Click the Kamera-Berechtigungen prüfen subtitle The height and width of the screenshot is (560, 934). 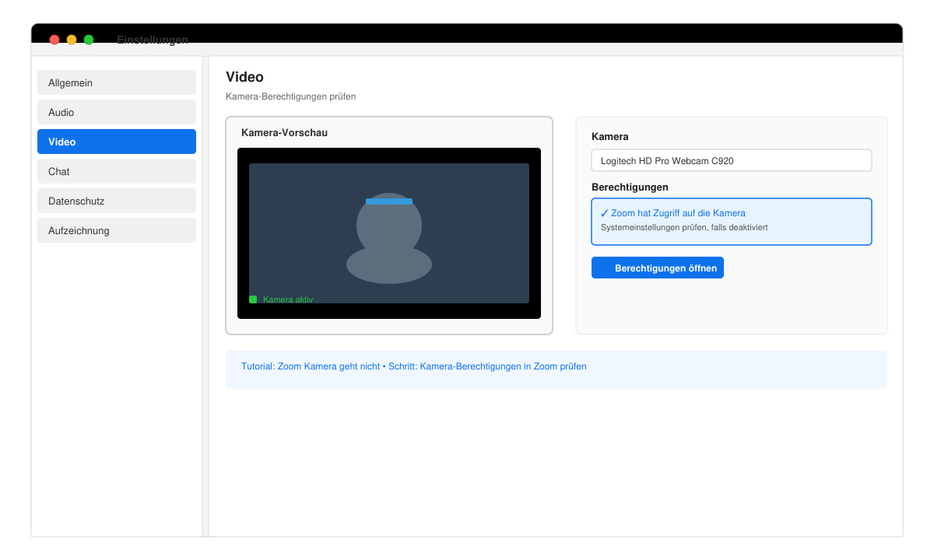click(x=291, y=96)
